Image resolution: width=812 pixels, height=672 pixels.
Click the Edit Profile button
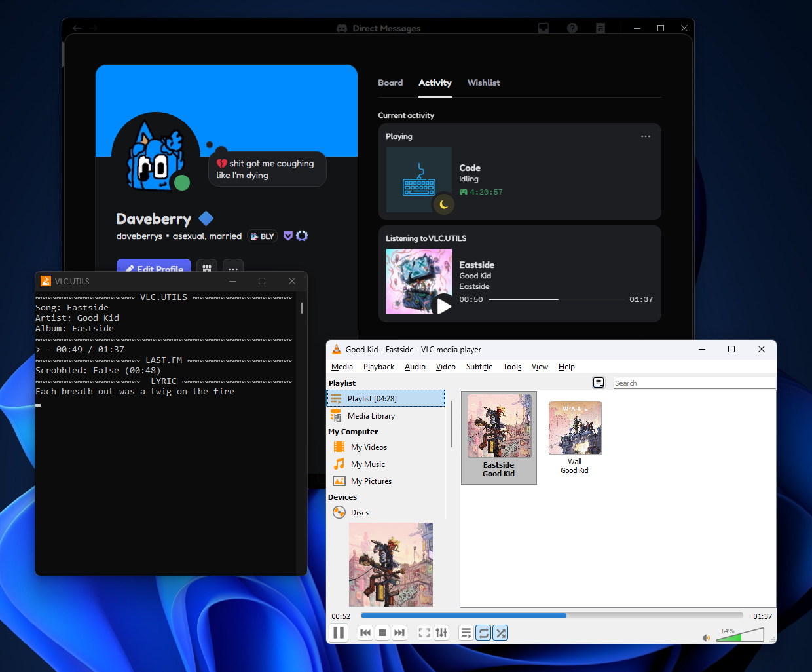pos(154,267)
